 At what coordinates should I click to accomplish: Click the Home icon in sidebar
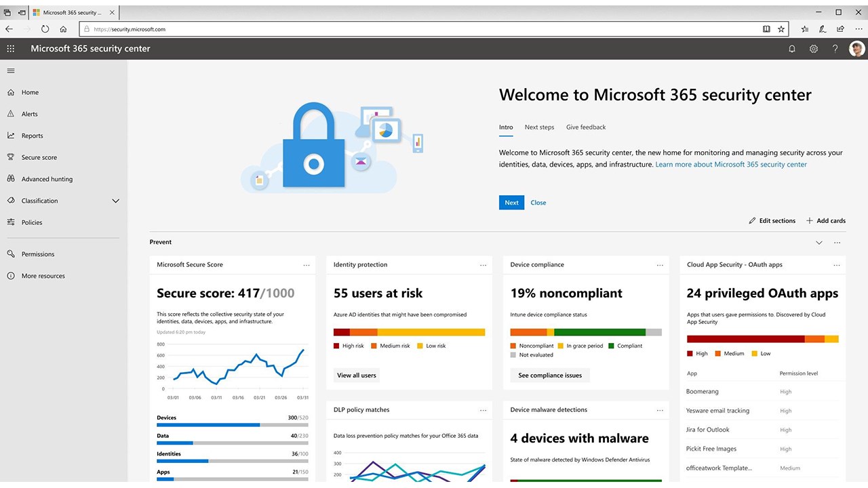11,92
